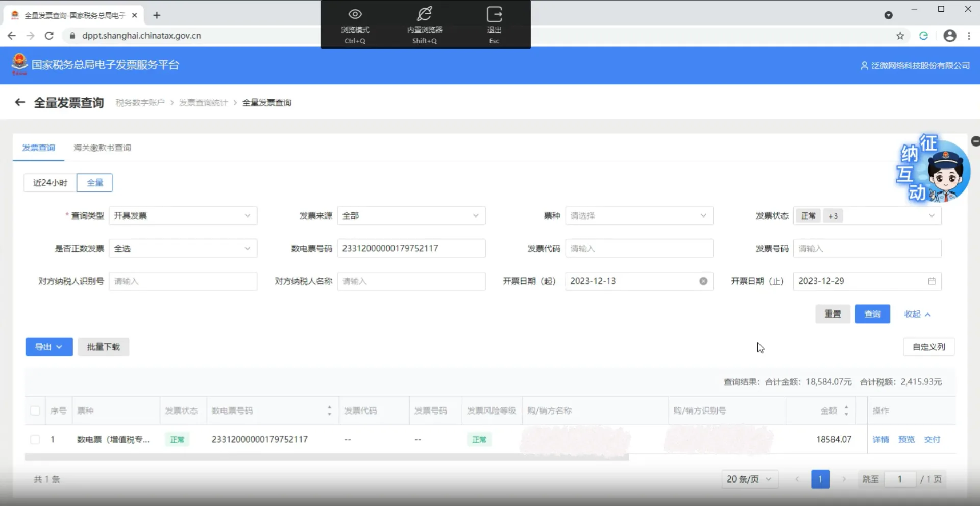This screenshot has width=980, height=506.
Task: Reload the page with refresh icon
Action: pos(49,36)
